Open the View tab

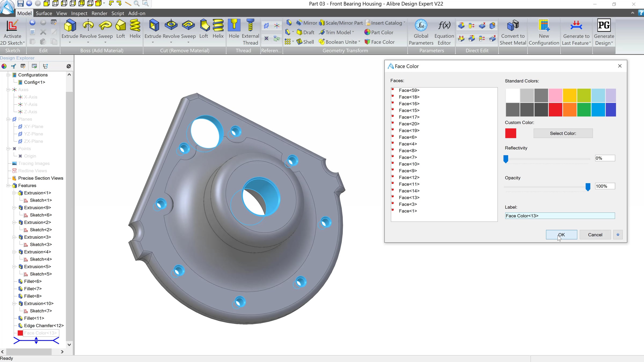point(62,13)
